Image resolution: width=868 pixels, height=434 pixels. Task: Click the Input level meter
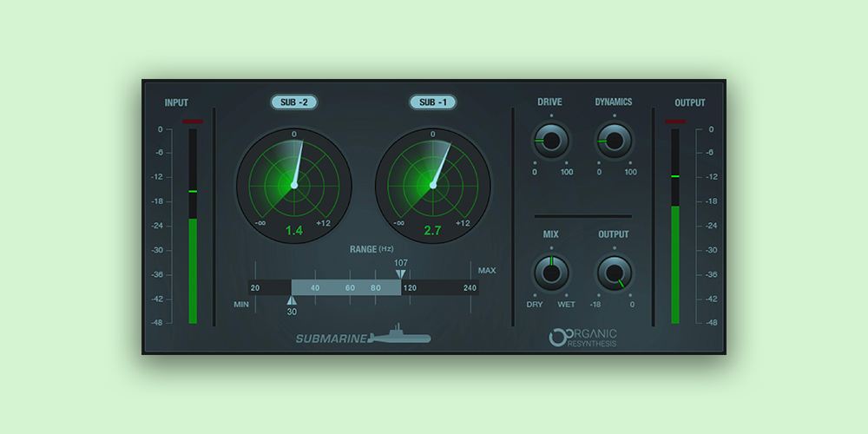pyautogui.click(x=193, y=227)
